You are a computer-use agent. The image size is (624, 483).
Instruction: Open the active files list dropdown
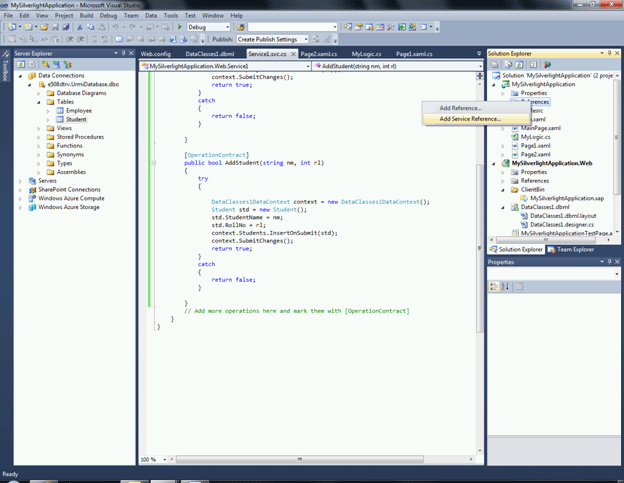click(479, 53)
